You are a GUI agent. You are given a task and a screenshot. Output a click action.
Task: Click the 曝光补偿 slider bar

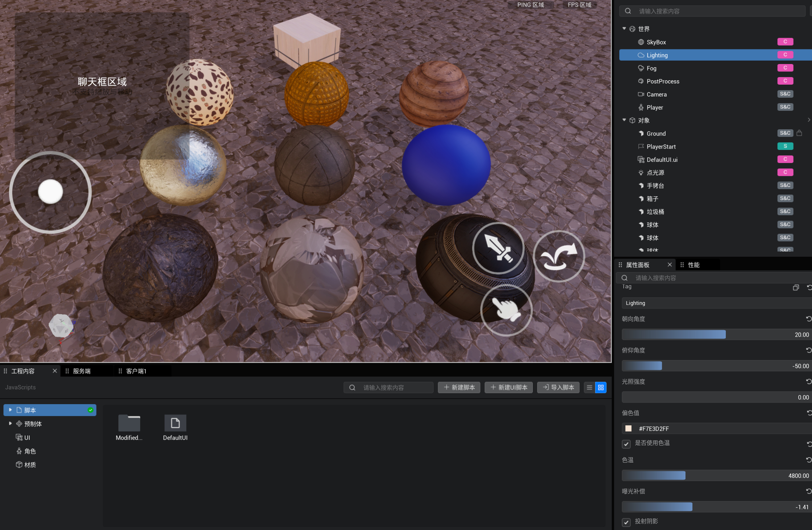(x=716, y=507)
